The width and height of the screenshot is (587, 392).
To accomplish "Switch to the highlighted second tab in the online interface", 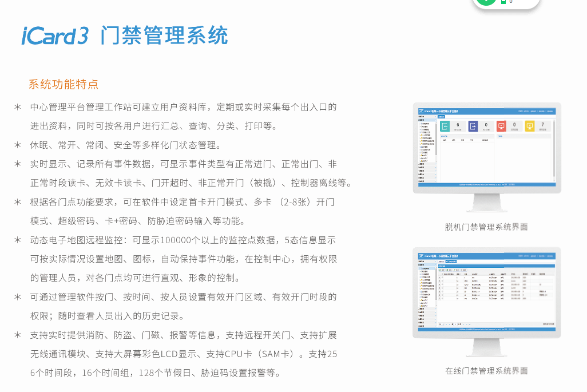I will coord(451,262).
